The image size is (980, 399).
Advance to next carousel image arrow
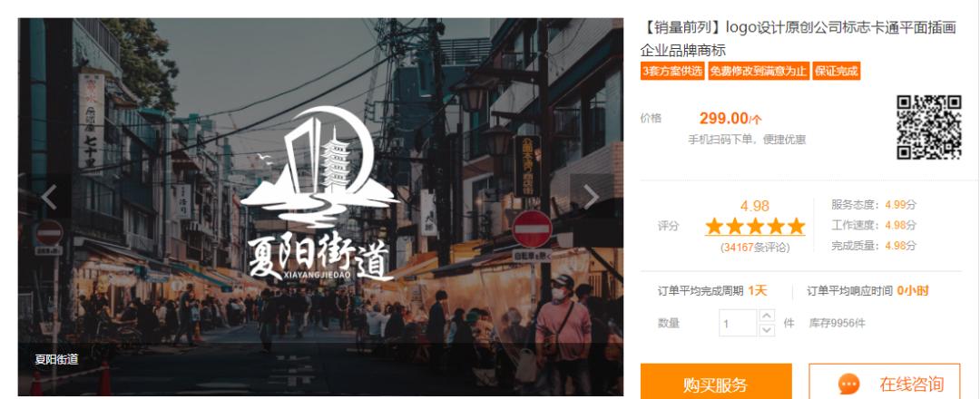pos(591,197)
